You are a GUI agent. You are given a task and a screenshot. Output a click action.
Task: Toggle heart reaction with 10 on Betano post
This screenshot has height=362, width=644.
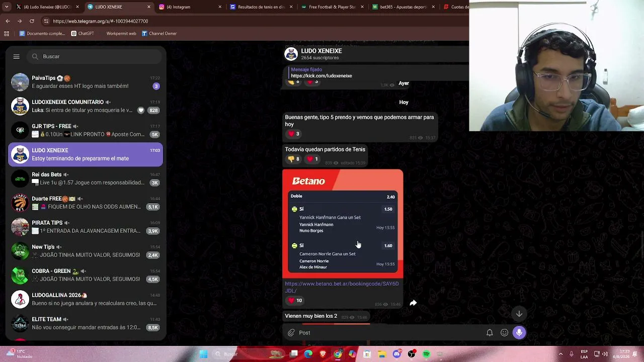295,301
